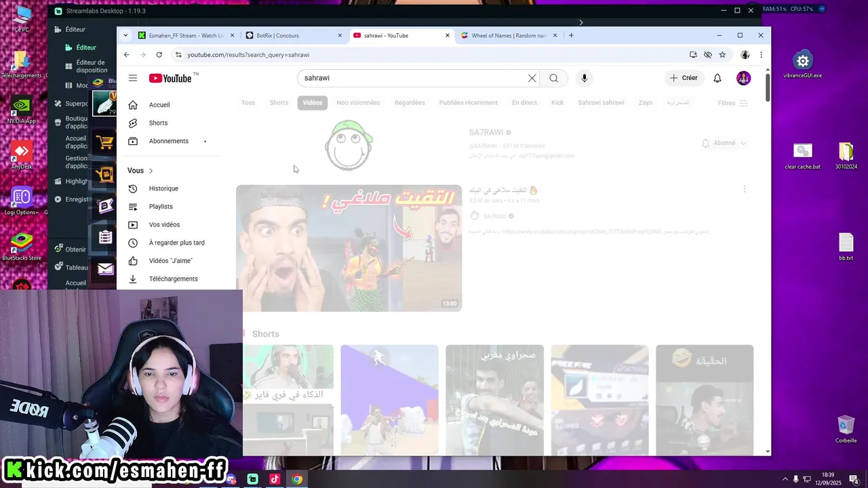Open the Chrome three-dot menu

point(761,55)
